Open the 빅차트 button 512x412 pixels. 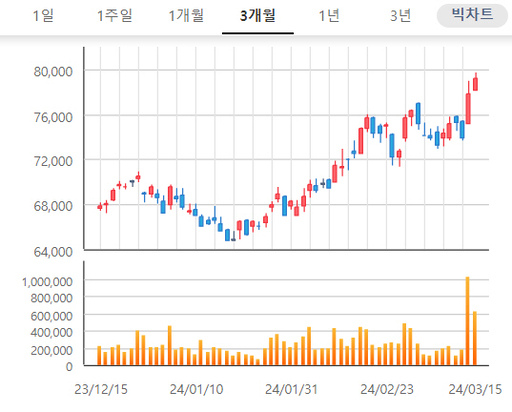click(472, 15)
